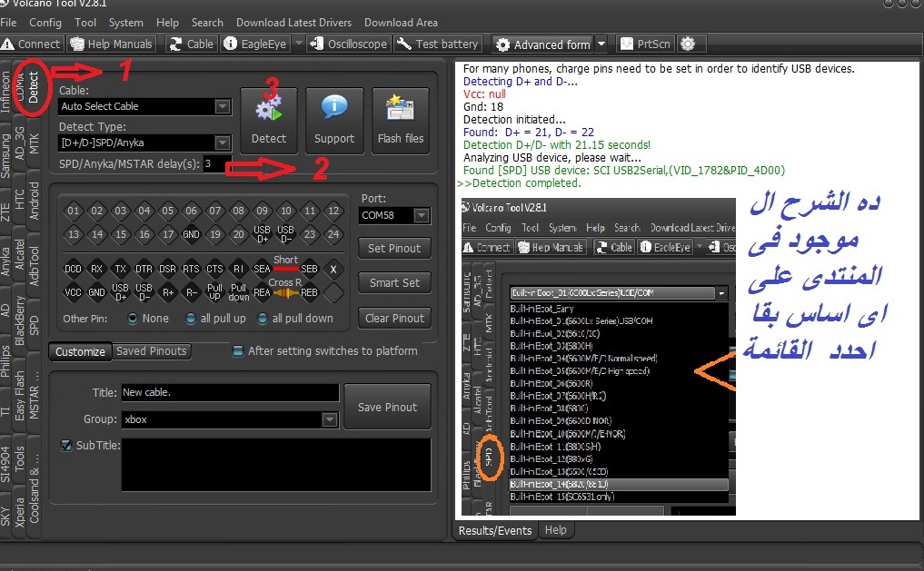Click the X pin diamond
This screenshot has width=924, height=571.
pyautogui.click(x=333, y=269)
